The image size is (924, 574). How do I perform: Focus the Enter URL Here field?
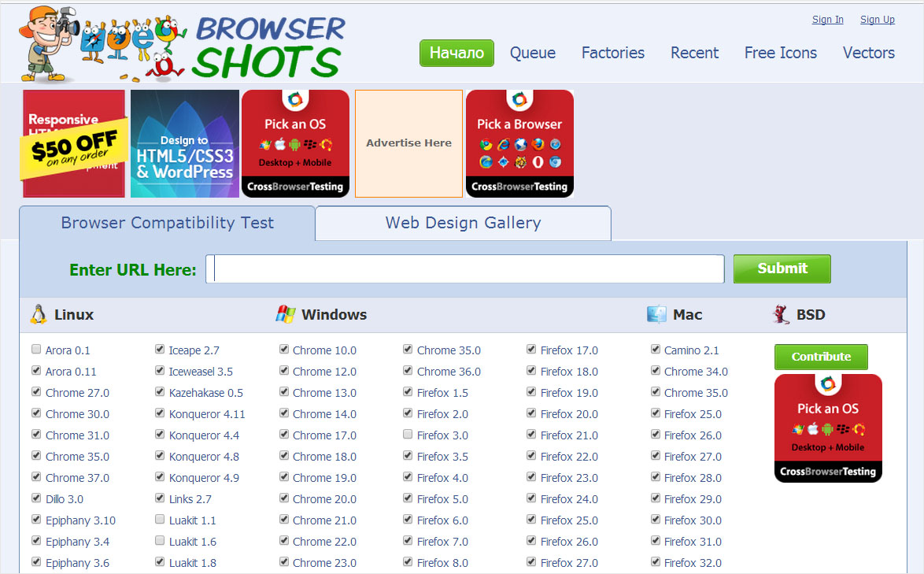click(465, 268)
